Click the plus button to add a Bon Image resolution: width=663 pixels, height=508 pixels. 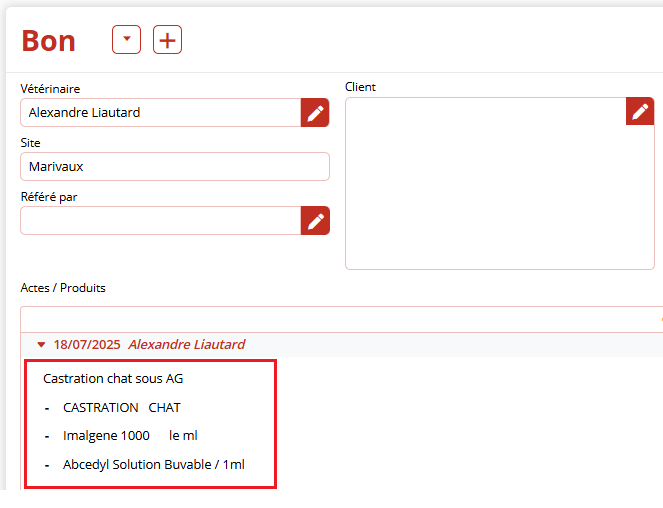(x=167, y=39)
